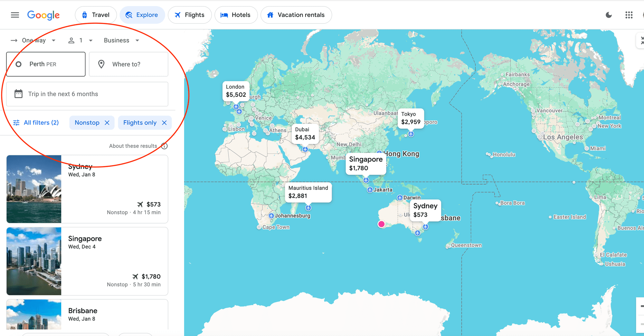Open the Trip in the next 6 months date picker
Image resolution: width=644 pixels, height=336 pixels.
pyautogui.click(x=87, y=94)
